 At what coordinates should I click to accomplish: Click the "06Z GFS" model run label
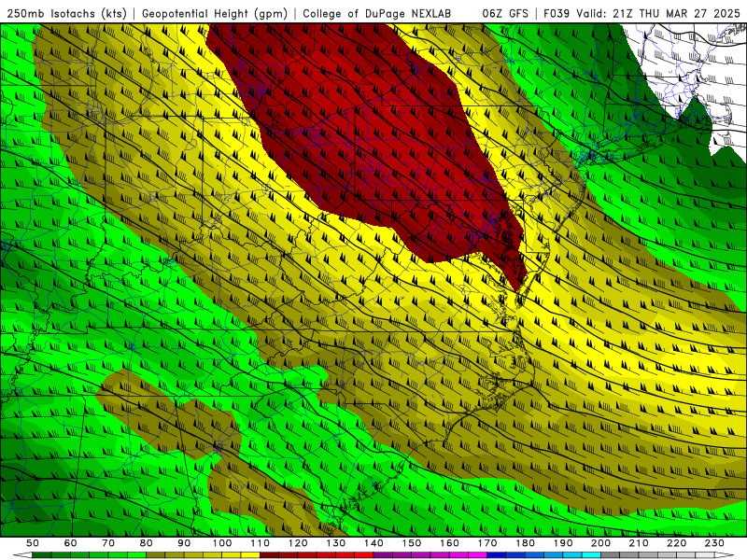(x=505, y=13)
